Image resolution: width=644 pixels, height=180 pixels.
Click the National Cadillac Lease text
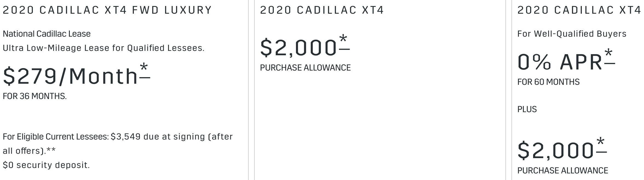47,34
